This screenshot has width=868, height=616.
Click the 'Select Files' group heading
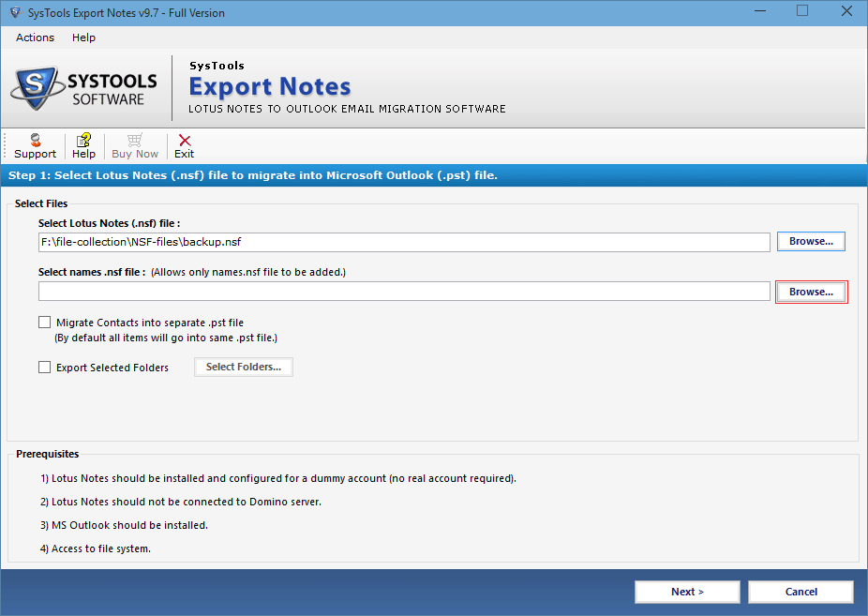point(41,203)
